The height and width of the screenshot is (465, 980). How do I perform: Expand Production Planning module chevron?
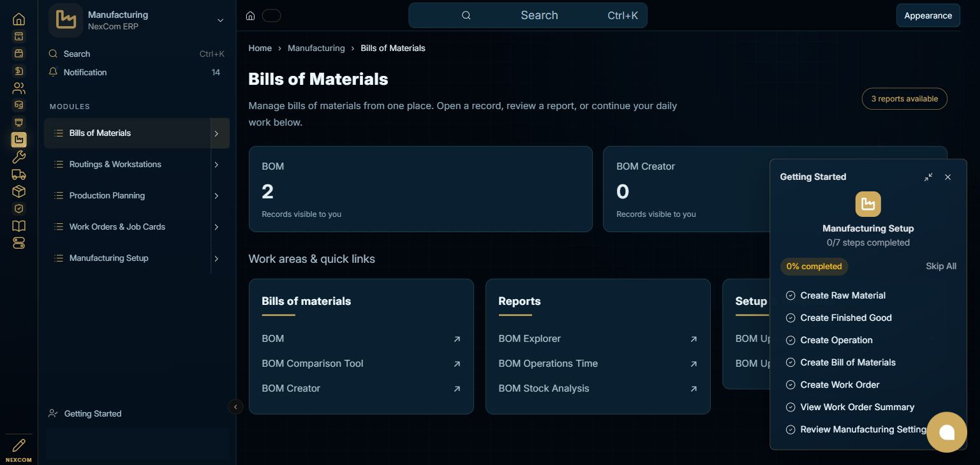217,196
